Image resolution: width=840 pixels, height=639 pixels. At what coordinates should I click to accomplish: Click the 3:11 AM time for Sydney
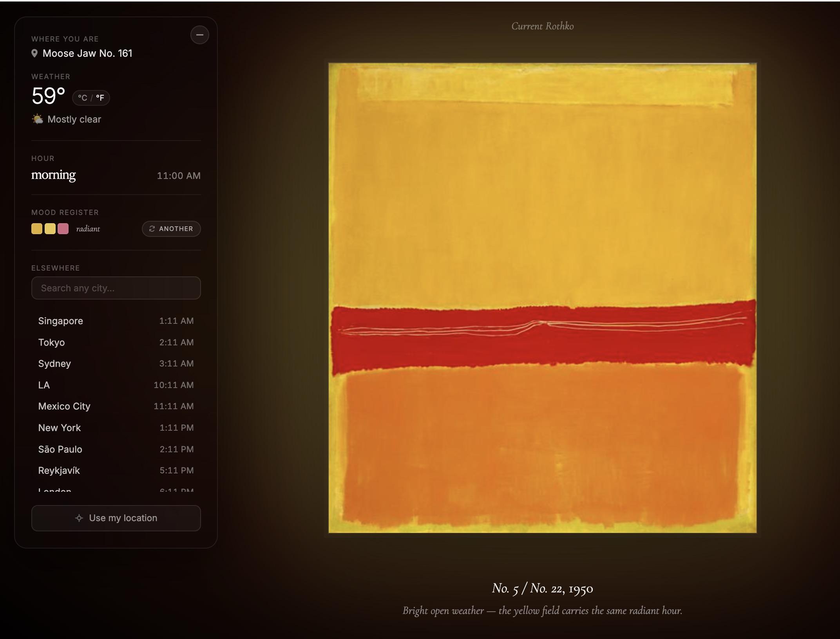[176, 363]
